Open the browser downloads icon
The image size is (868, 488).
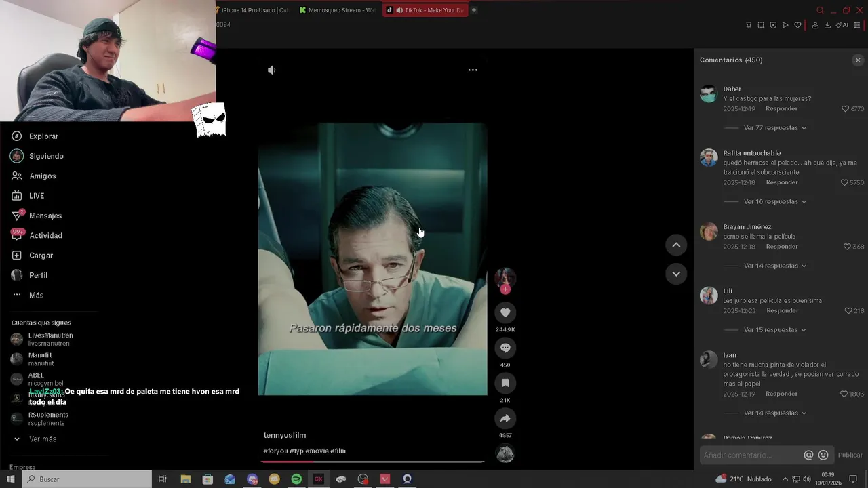tap(827, 25)
